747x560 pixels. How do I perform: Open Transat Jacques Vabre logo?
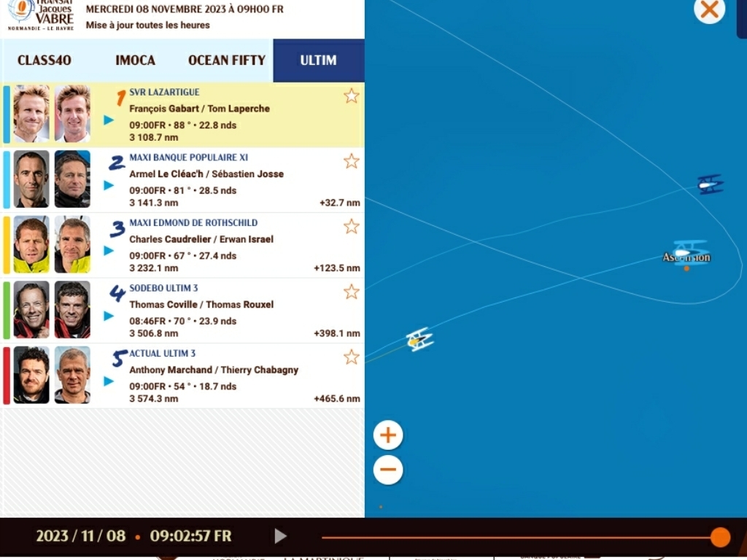41,15
